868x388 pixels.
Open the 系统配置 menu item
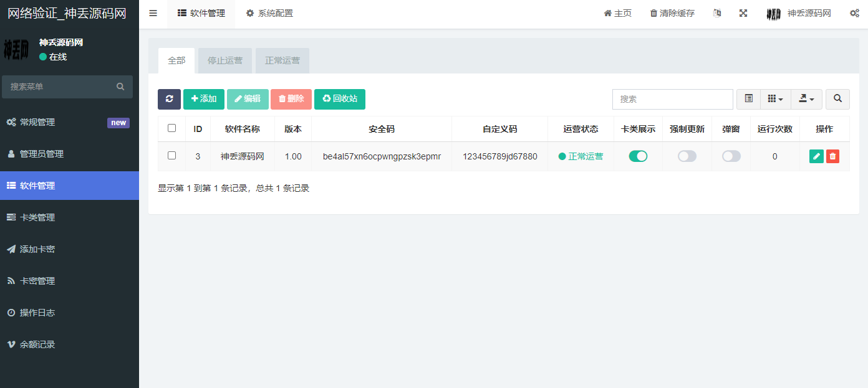pos(269,12)
